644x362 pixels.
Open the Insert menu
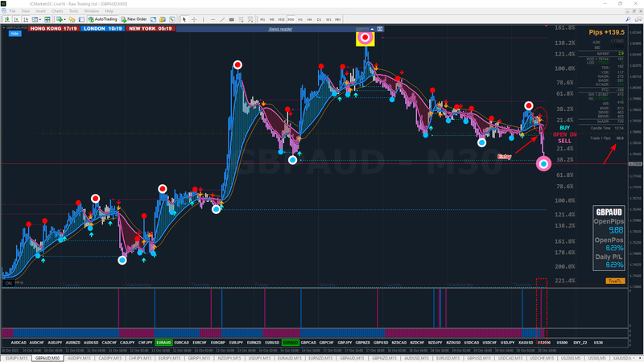(x=41, y=11)
